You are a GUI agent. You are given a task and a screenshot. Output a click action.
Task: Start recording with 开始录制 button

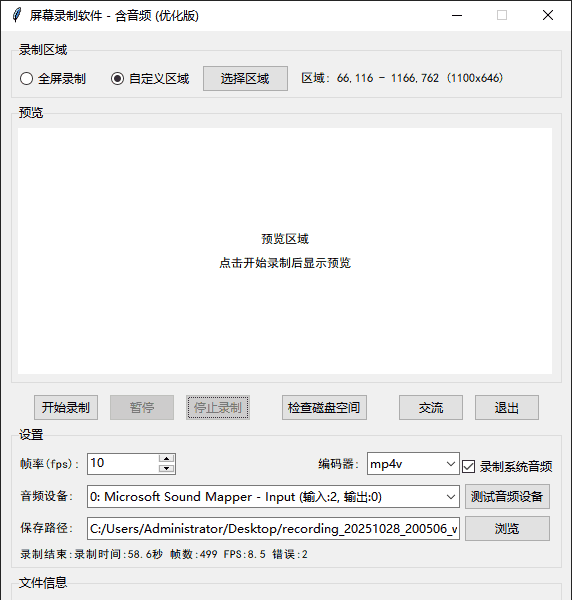point(66,408)
